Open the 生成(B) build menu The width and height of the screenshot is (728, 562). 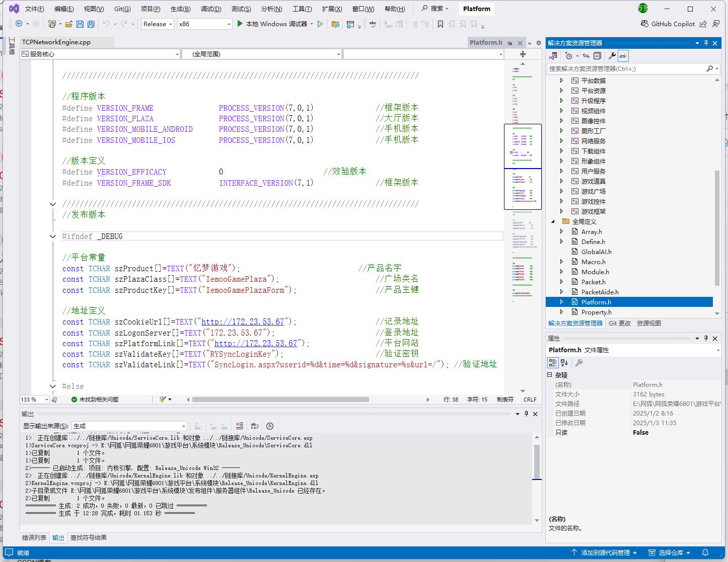[180, 9]
